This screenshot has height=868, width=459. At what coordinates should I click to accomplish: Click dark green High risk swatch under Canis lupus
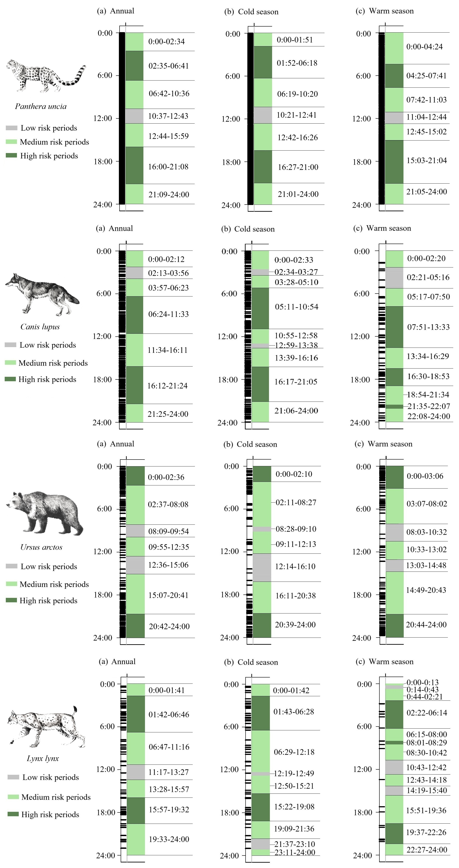[x=10, y=379]
